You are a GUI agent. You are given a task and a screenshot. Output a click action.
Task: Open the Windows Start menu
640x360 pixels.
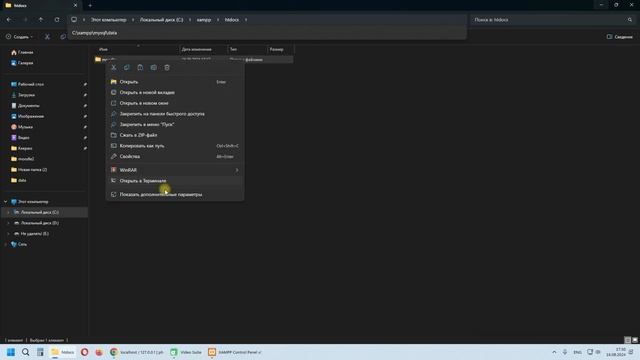click(11, 352)
